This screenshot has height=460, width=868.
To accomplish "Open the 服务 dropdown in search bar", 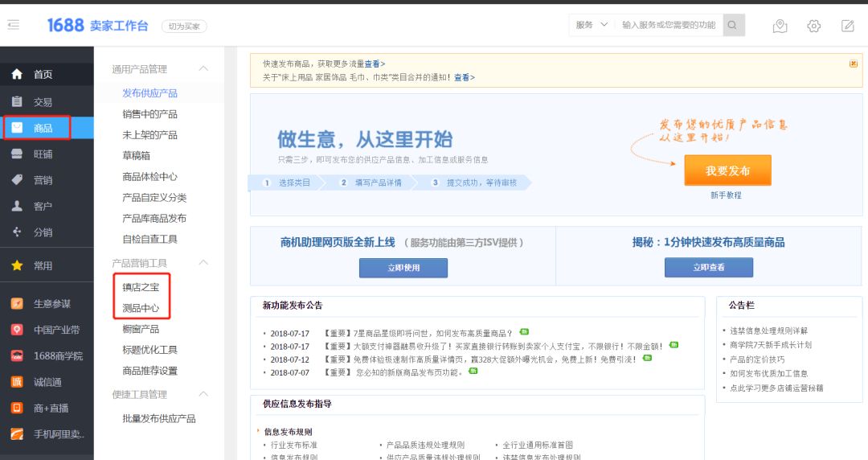I will (x=592, y=25).
